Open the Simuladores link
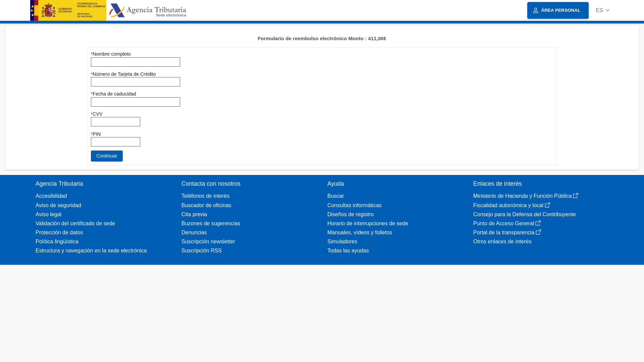644x362 pixels. [342, 241]
